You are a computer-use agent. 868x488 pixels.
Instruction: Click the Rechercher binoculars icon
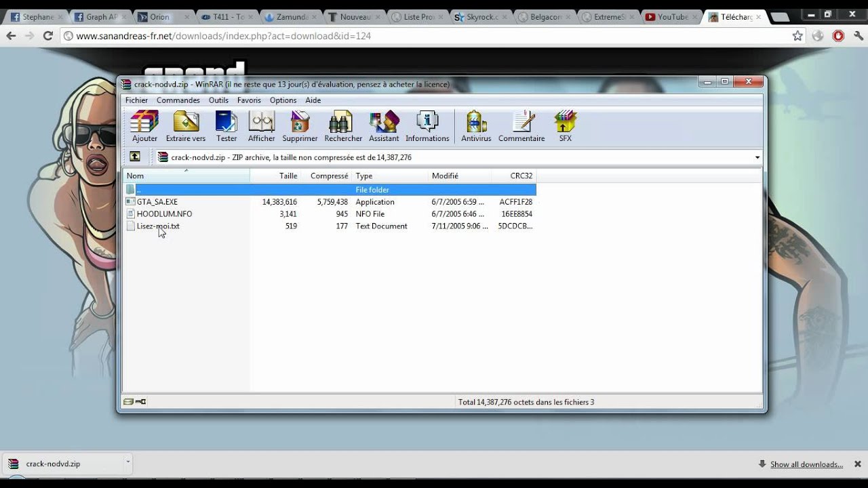[x=340, y=122]
